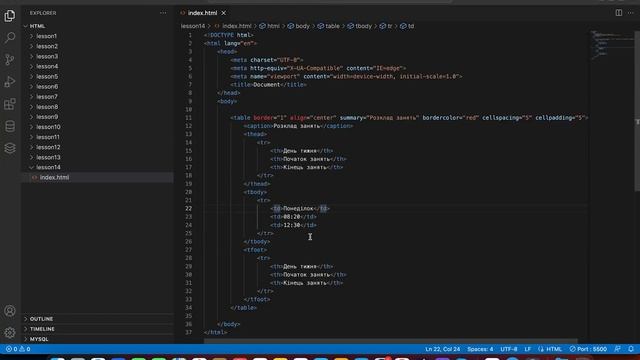Click the feedback icon in status bar
The width and height of the screenshot is (640, 360).
click(618, 349)
